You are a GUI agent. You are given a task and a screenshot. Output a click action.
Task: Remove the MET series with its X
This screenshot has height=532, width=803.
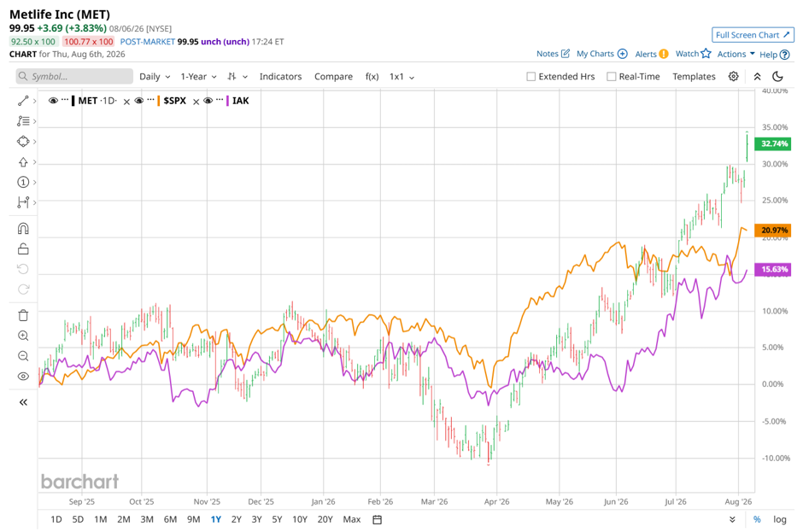126,102
